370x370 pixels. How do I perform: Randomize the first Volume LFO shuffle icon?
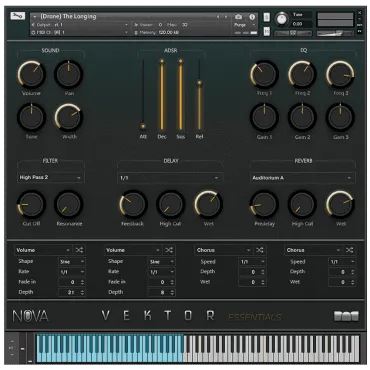pos(79,250)
